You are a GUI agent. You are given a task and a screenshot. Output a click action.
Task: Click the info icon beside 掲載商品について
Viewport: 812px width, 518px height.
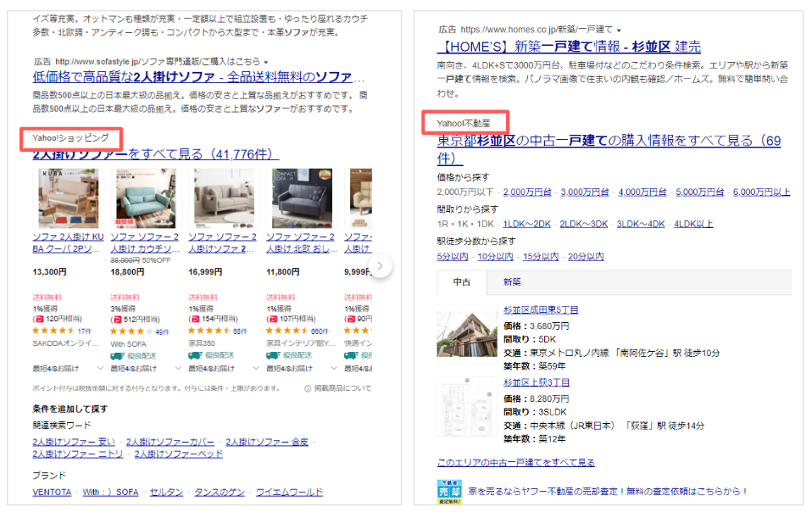coord(308,388)
